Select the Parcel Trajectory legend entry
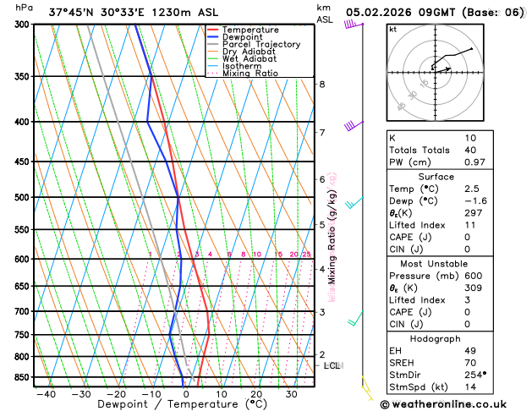This screenshot has height=411, width=532. click(261, 44)
